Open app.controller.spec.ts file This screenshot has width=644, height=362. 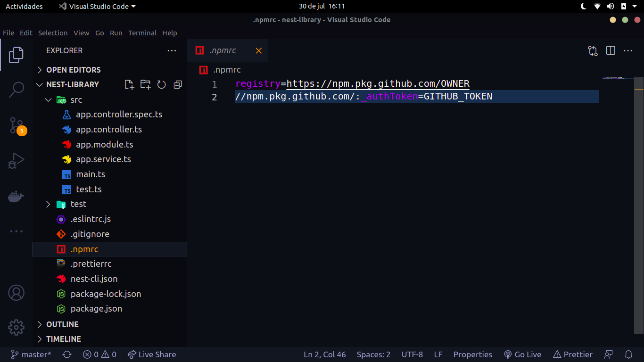coord(110,115)
